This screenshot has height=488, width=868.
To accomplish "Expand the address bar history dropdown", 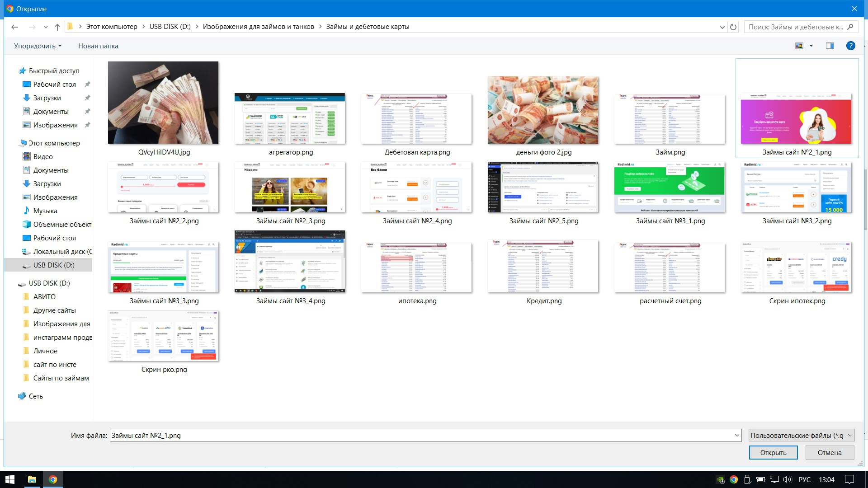I will (x=722, y=27).
